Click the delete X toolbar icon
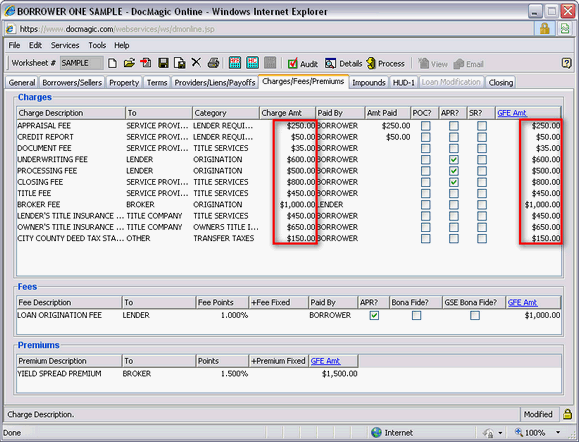This screenshot has width=579, height=442. [196, 63]
